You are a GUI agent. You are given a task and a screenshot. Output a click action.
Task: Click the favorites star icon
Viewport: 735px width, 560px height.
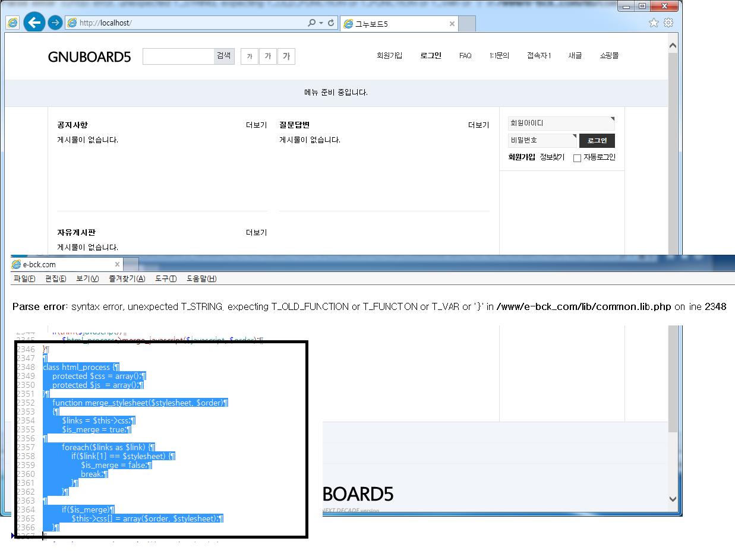[654, 23]
